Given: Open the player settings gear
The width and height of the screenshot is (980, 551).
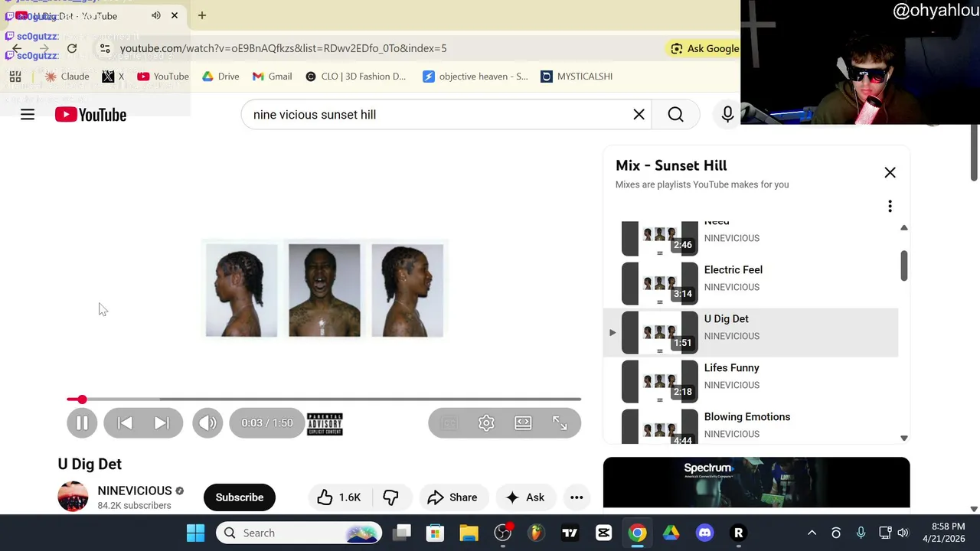Looking at the screenshot, I should [x=486, y=422].
